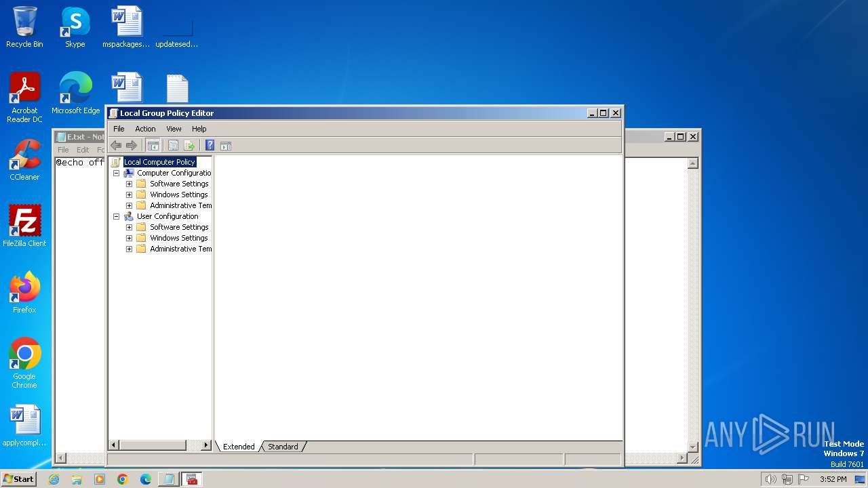Select the applycompl Word document icon
This screenshot has height=488, width=868.
24,426
